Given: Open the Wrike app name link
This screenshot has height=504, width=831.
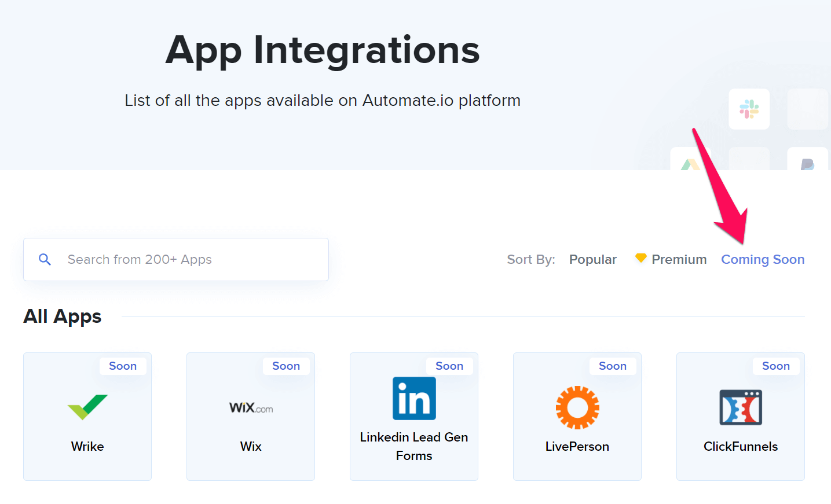Looking at the screenshot, I should pos(87,446).
